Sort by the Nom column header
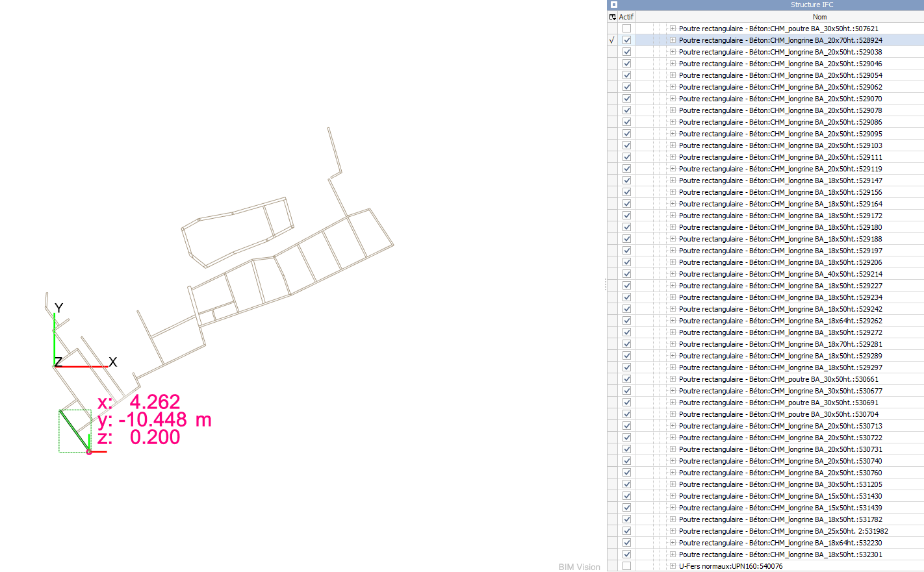Screen dimensions: 924x572 coord(819,17)
